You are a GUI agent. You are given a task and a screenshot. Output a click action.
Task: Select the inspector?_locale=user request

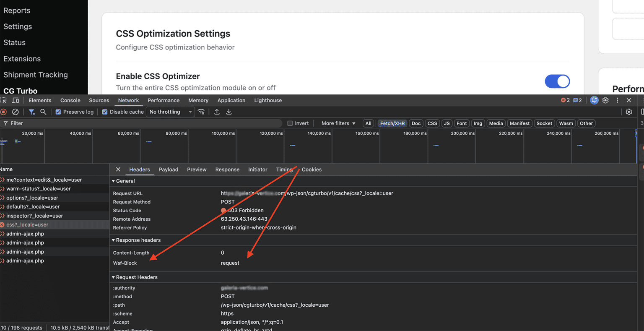click(34, 216)
